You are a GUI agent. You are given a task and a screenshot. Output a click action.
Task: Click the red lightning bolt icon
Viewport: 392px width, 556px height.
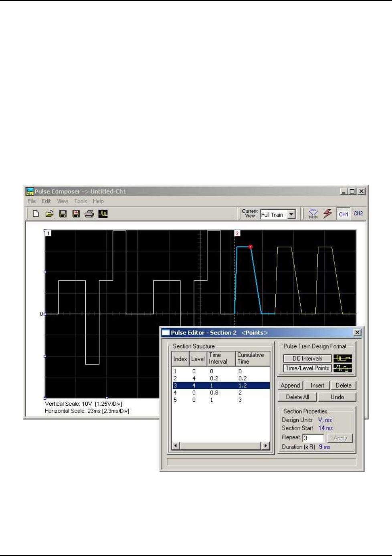click(327, 214)
